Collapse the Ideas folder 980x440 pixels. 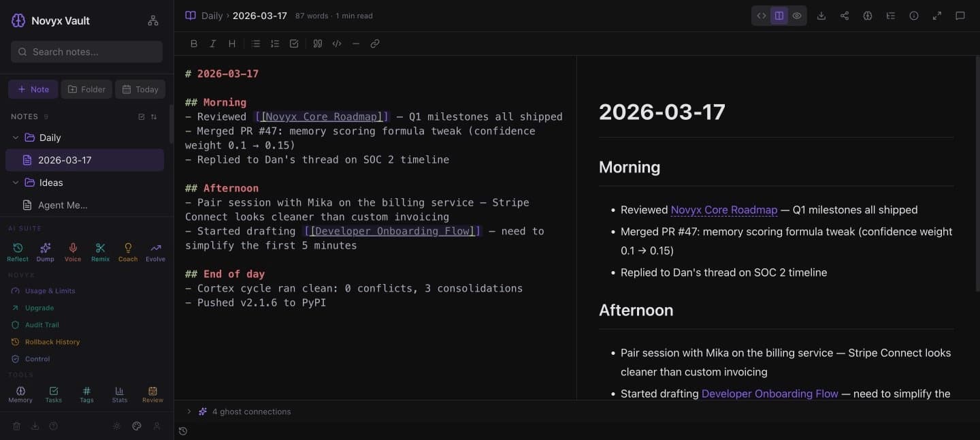point(15,182)
